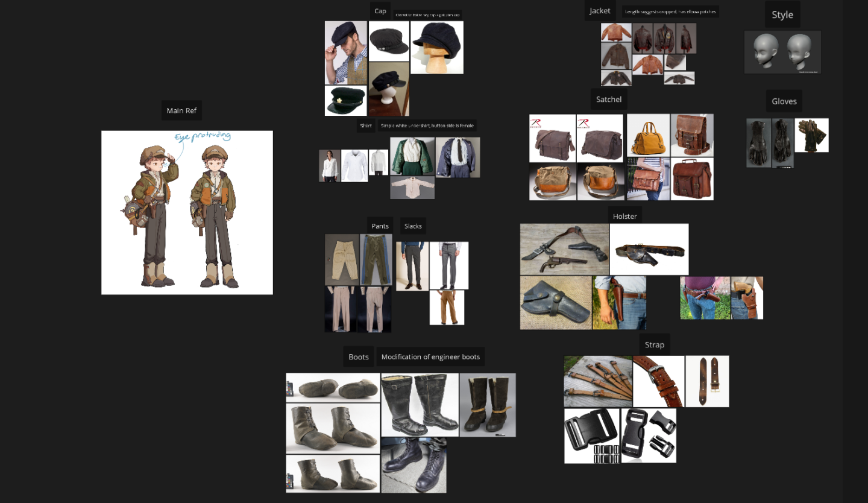Screen dimensions: 868x503
Task: Select the dark lace-up combat boots image
Action: tap(414, 465)
